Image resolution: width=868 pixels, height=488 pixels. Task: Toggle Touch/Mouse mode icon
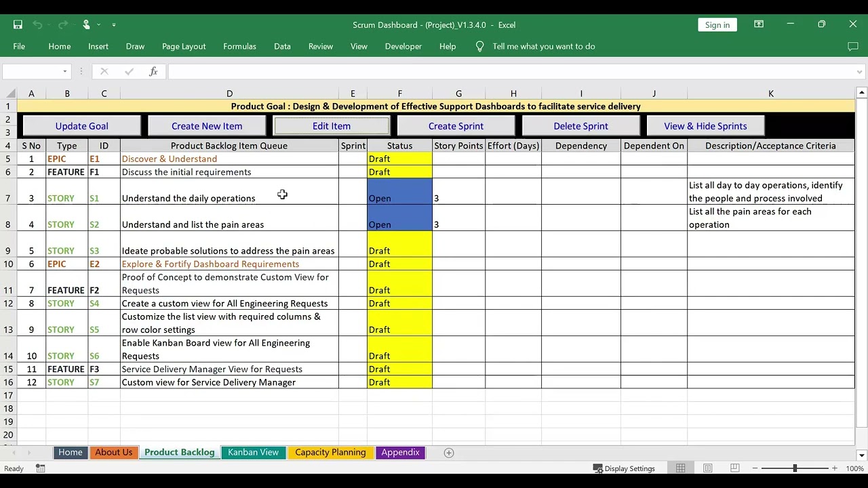86,24
